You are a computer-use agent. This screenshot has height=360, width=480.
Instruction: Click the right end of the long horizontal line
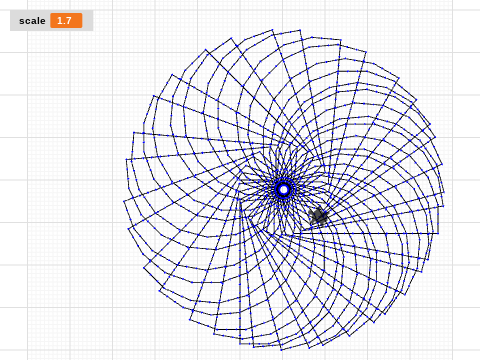point(438,233)
